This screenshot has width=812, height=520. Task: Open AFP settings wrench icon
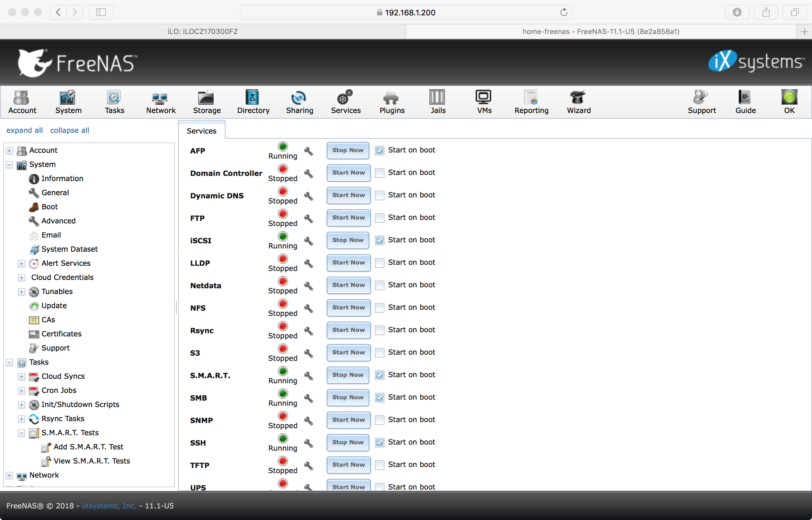(308, 151)
